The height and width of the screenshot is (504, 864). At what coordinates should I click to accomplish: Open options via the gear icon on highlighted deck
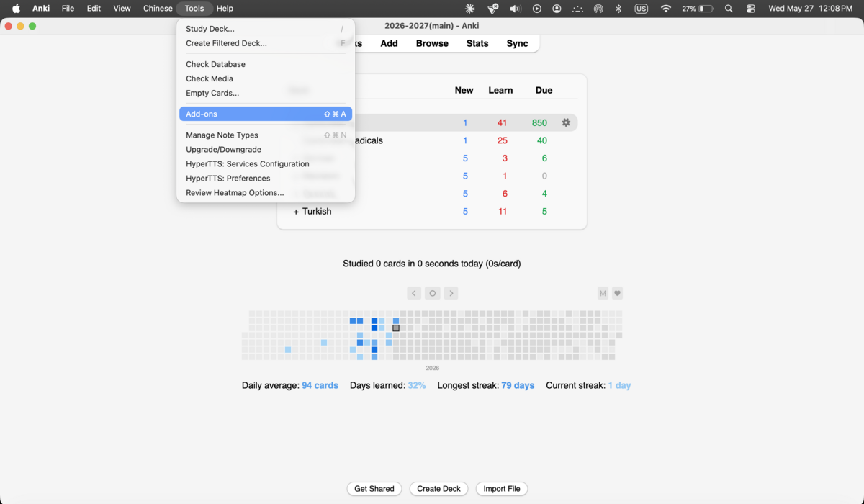(x=566, y=123)
